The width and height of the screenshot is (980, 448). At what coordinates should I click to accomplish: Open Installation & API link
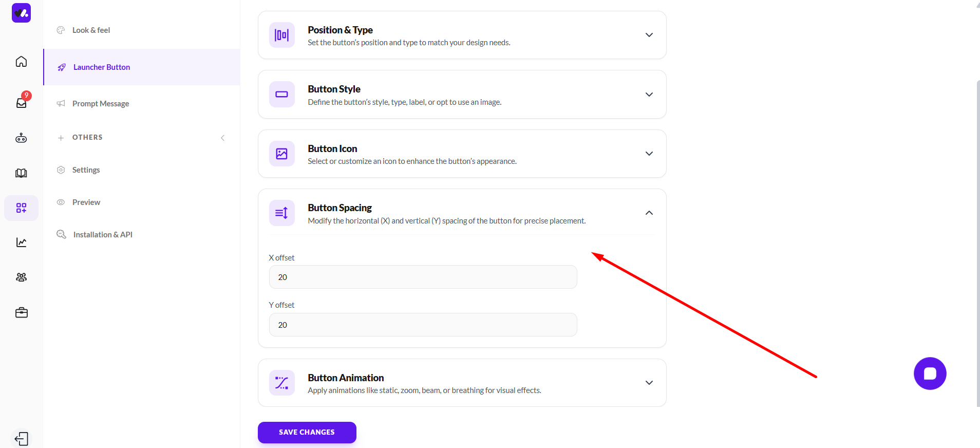tap(103, 235)
